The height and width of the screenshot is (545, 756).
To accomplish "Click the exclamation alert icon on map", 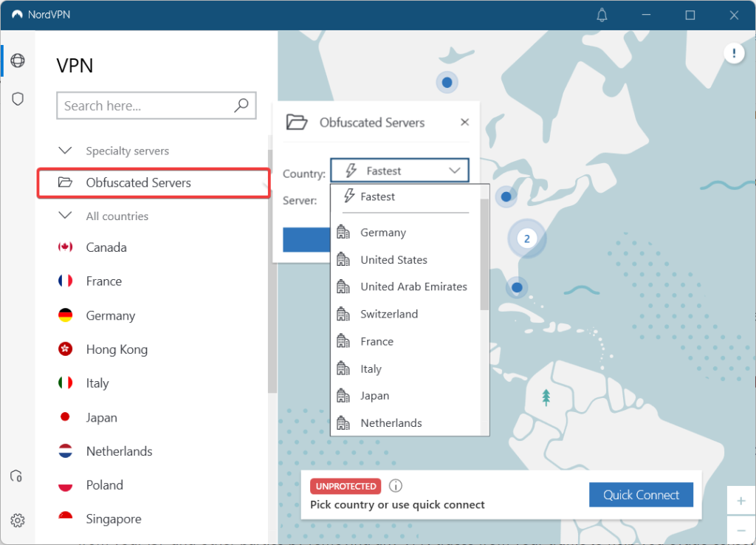I will pyautogui.click(x=734, y=52).
